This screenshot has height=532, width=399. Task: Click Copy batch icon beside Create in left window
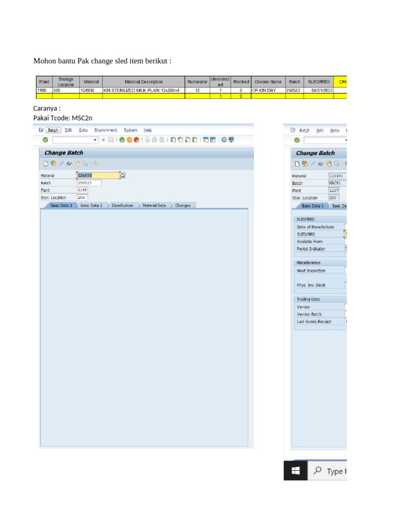pos(54,164)
